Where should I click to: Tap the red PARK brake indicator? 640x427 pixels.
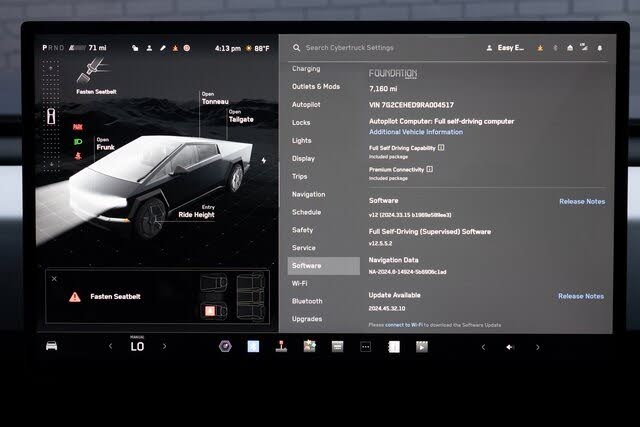78,127
